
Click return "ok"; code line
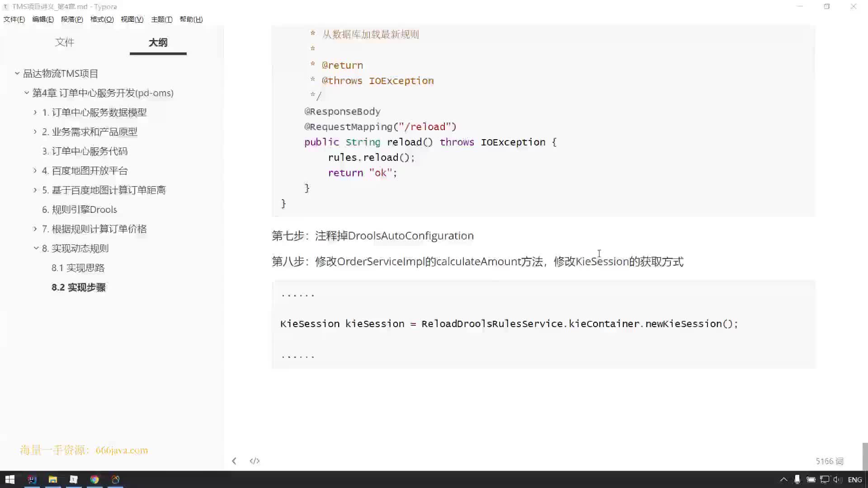[362, 173]
